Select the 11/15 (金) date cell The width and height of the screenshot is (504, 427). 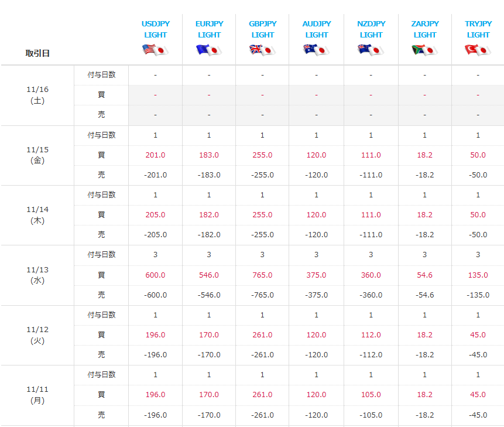pos(37,155)
